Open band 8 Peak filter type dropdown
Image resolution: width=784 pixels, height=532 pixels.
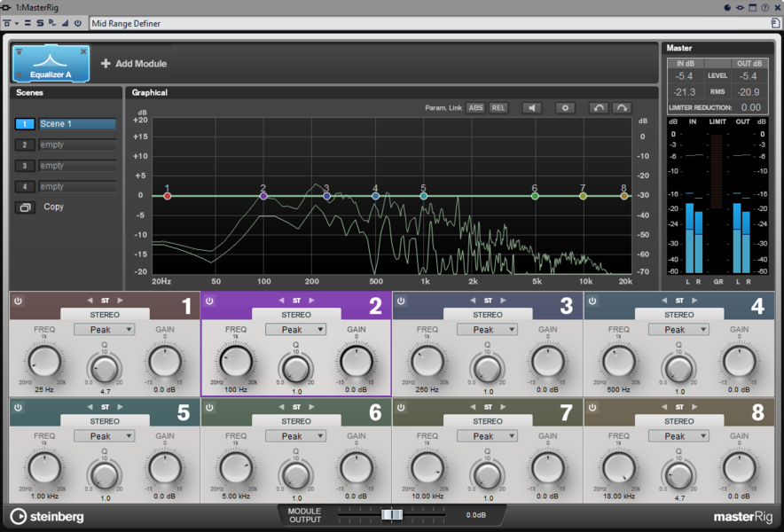[678, 436]
